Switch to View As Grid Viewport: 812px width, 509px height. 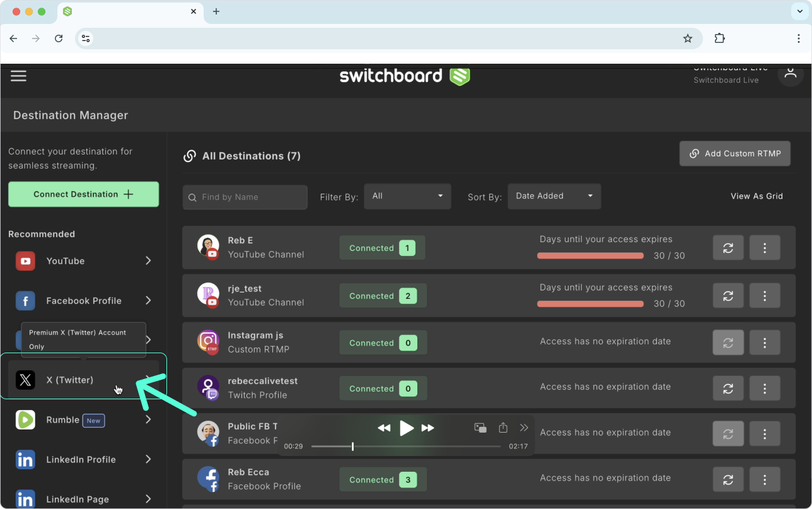coord(757,196)
